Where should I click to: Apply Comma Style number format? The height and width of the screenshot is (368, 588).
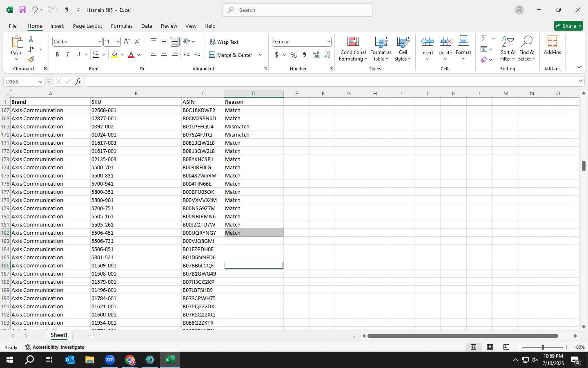pyautogui.click(x=304, y=55)
